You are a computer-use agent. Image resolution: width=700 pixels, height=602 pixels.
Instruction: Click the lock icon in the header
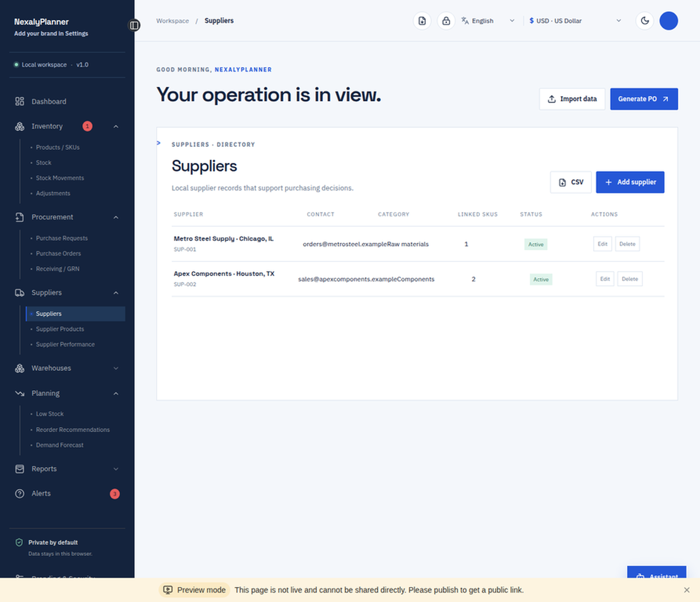click(x=446, y=21)
